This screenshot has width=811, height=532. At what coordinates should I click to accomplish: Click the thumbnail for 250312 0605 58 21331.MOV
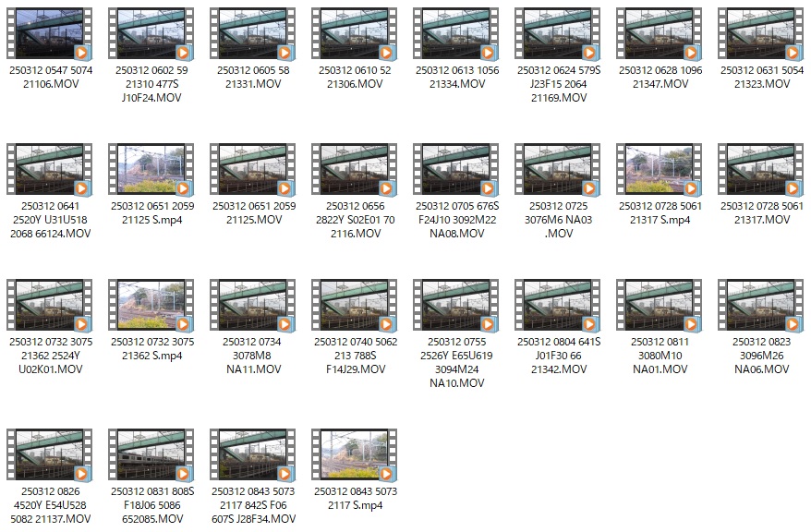click(252, 33)
